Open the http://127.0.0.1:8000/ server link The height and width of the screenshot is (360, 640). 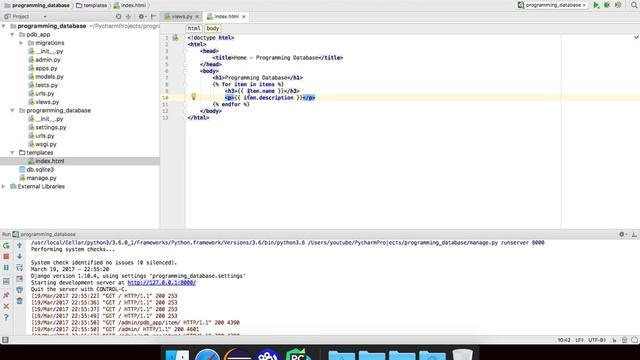click(x=162, y=282)
